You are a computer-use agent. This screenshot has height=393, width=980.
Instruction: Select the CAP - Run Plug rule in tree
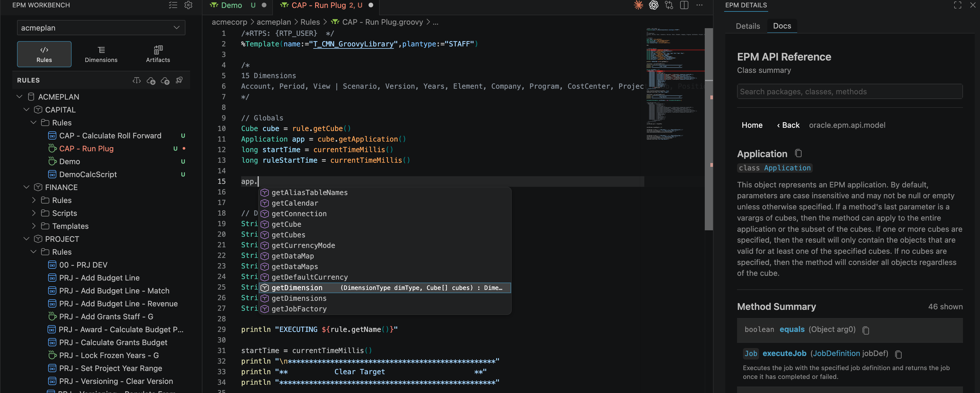click(86, 149)
